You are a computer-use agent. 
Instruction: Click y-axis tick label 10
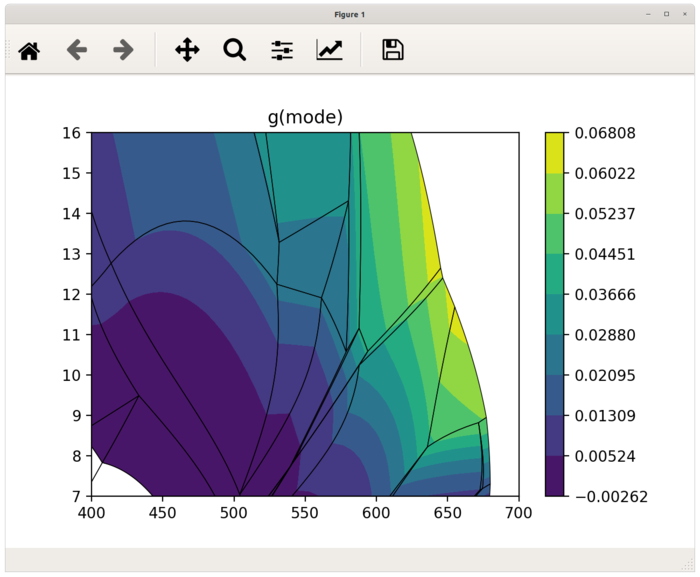pyautogui.click(x=71, y=376)
